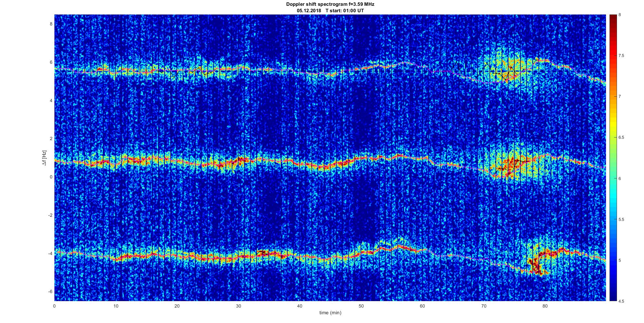
Task: Click the y-axis tick label '-6'
Action: (50, 291)
